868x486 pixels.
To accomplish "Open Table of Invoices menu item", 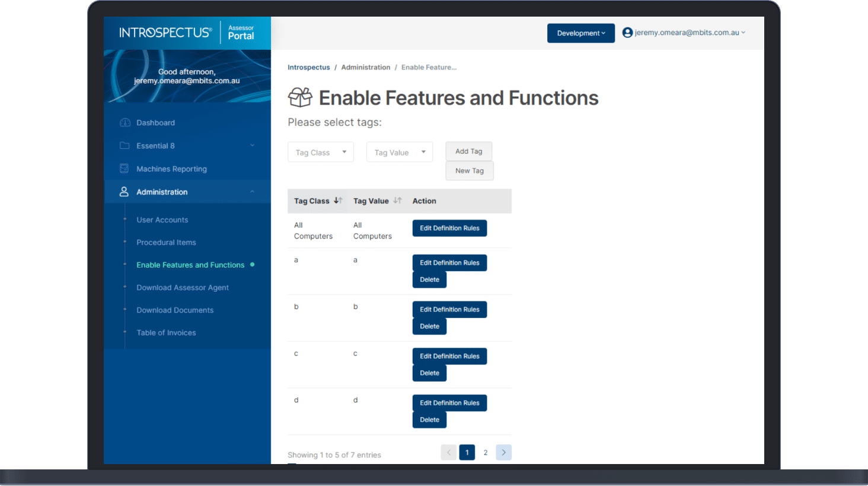I will tap(166, 333).
